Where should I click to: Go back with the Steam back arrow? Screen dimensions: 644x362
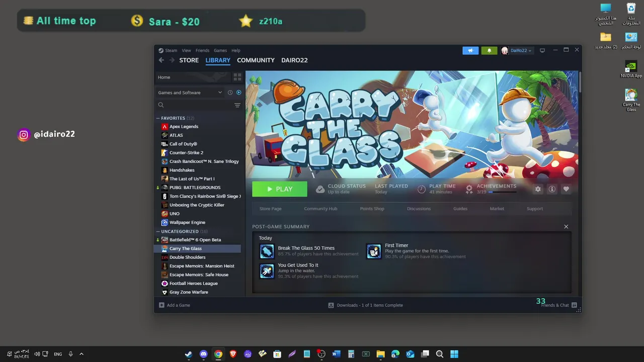pos(161,60)
